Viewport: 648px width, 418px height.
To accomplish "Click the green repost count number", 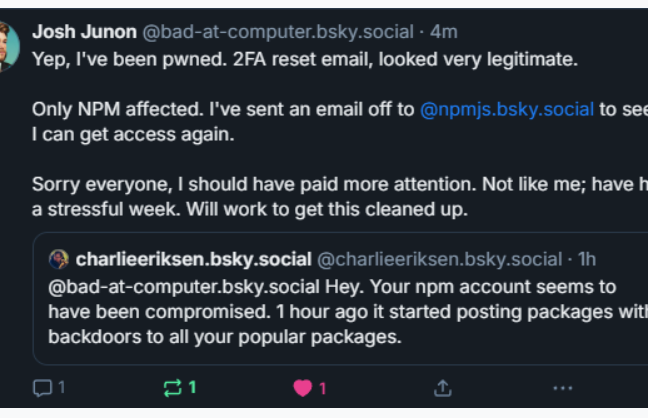I will point(192,388).
